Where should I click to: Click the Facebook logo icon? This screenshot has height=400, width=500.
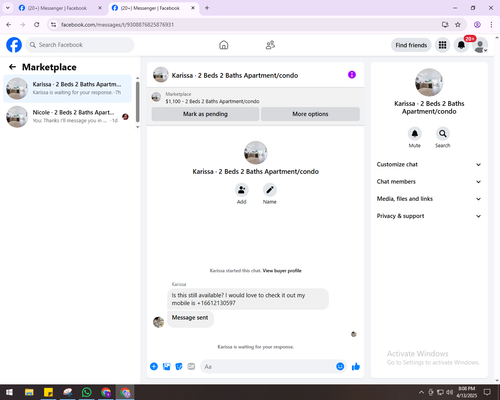pos(14,45)
